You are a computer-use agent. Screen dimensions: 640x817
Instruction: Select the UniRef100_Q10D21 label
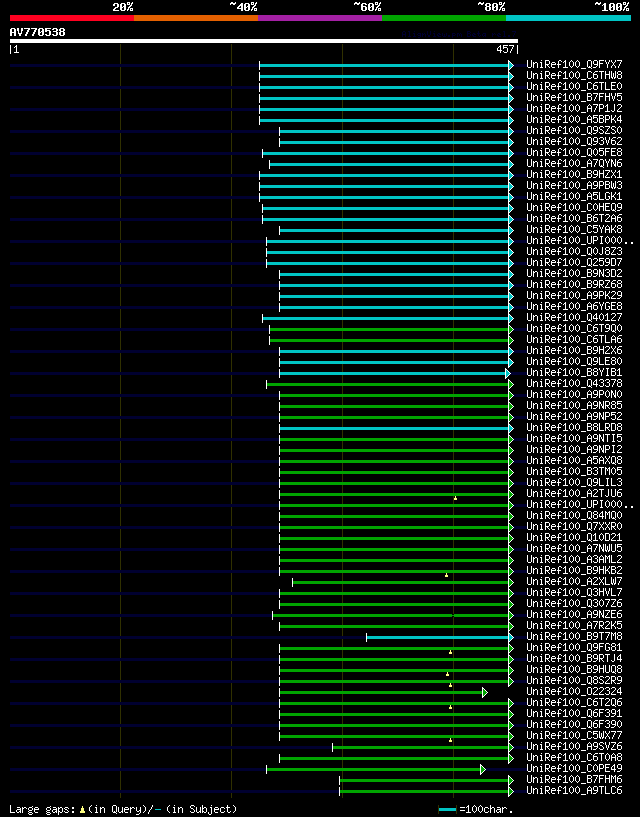click(574, 538)
